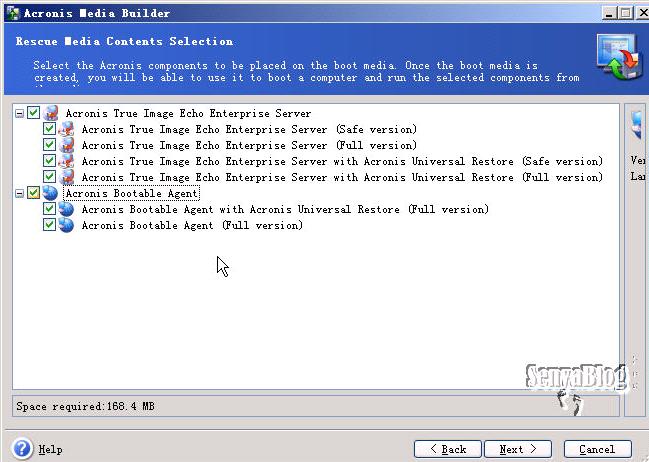
Task: Select Acronis True Image Echo Enterprise Server (Full version) row
Action: pyautogui.click(x=249, y=145)
